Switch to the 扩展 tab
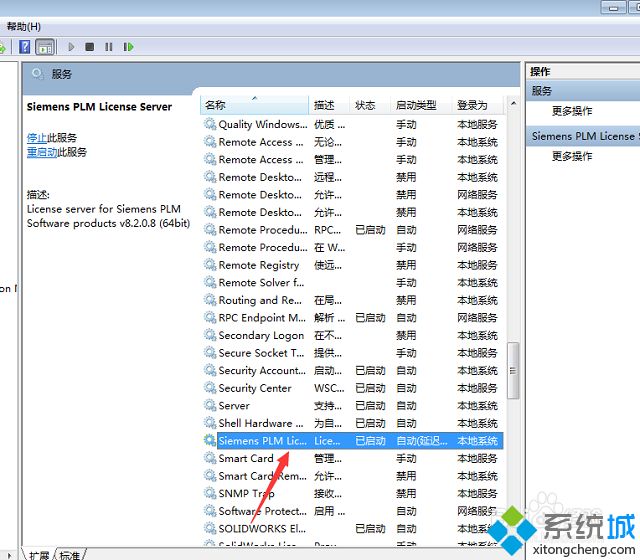The width and height of the screenshot is (640, 560). pyautogui.click(x=39, y=555)
